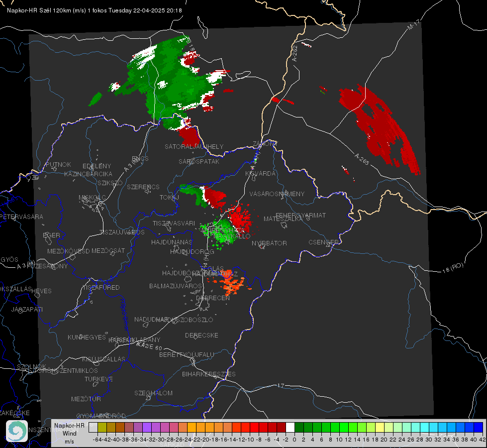This screenshot has width=487, height=448.
Task: Click the blue Hajdú-Bihar county label
Action: point(124,315)
